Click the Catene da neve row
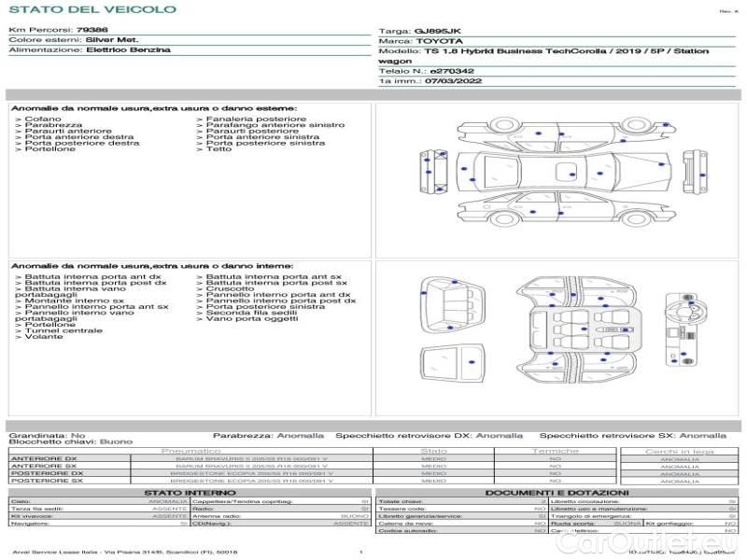Screen dimensions: 747x560 coord(461,524)
